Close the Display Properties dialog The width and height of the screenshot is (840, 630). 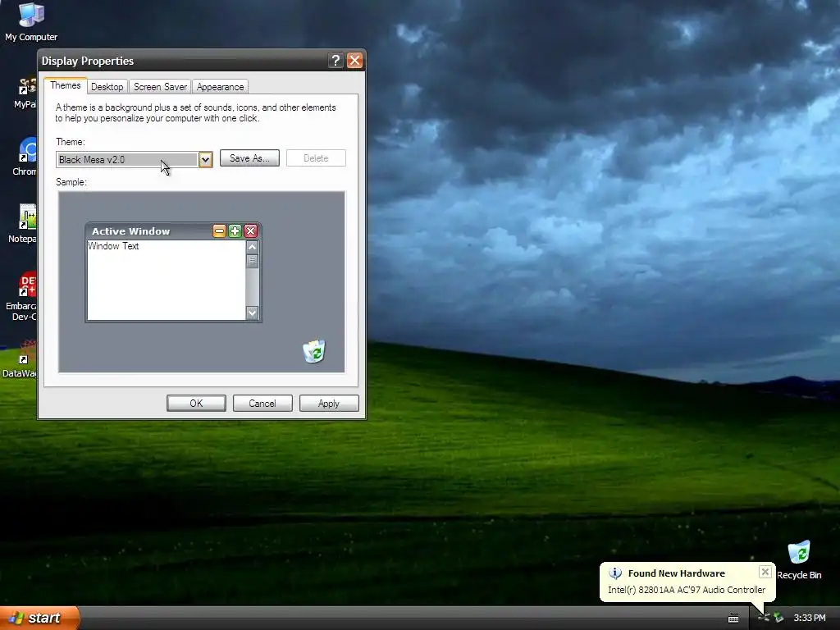[x=354, y=61]
